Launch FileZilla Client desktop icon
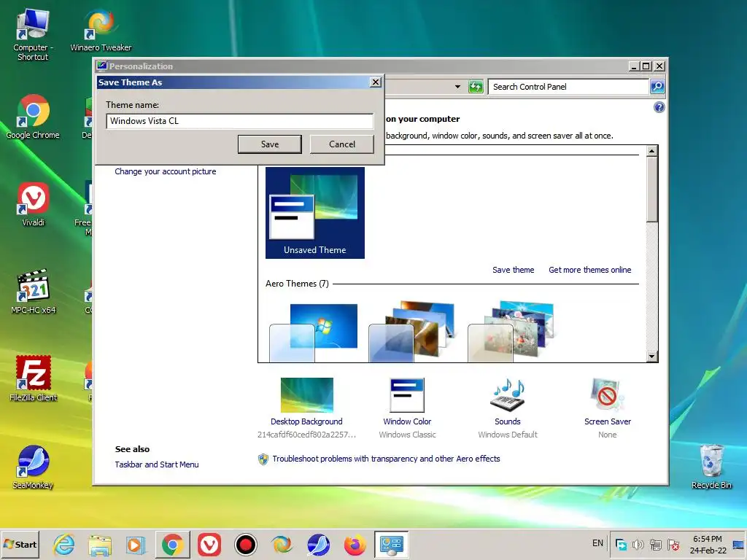The height and width of the screenshot is (560, 747). (33, 379)
